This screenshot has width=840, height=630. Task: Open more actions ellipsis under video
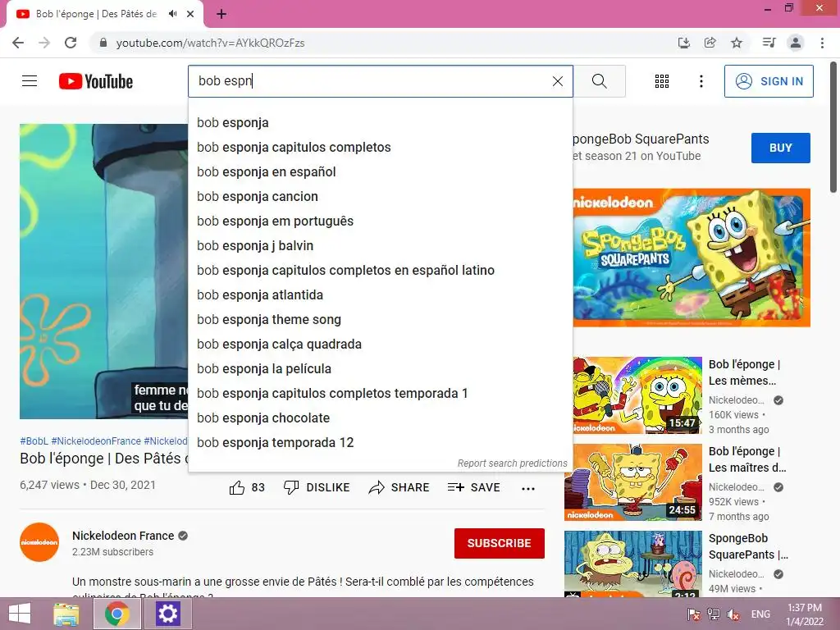pos(528,489)
